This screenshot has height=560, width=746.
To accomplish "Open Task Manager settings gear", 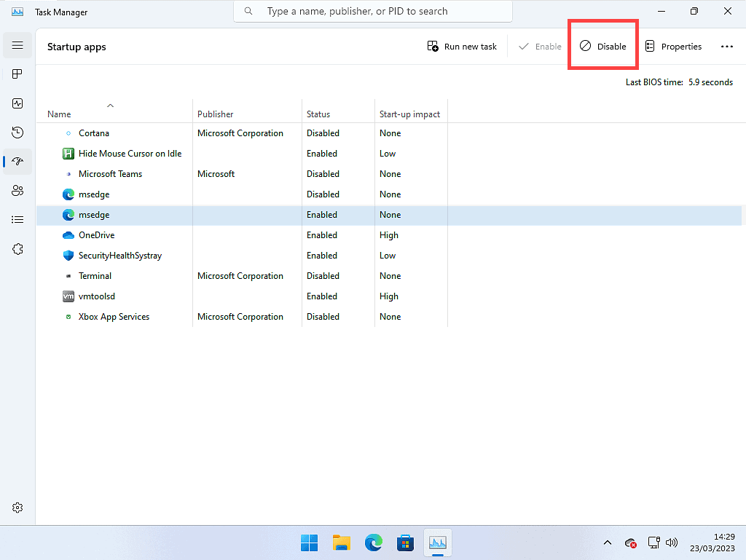I will coord(17,508).
